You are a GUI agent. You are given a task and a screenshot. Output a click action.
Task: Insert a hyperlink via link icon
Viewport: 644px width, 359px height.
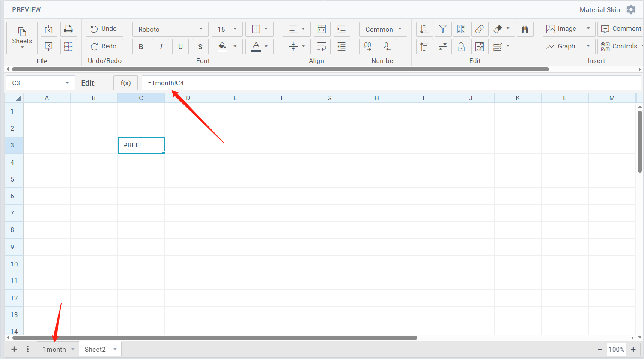pyautogui.click(x=480, y=29)
